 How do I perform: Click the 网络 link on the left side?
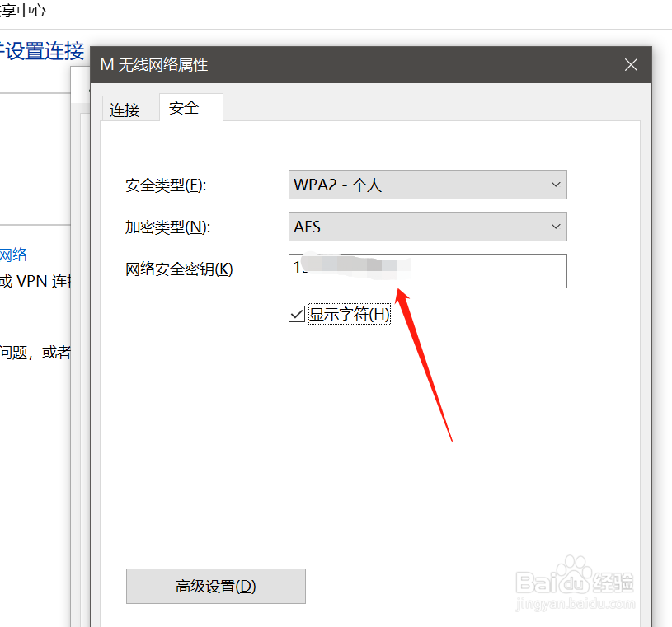15,254
